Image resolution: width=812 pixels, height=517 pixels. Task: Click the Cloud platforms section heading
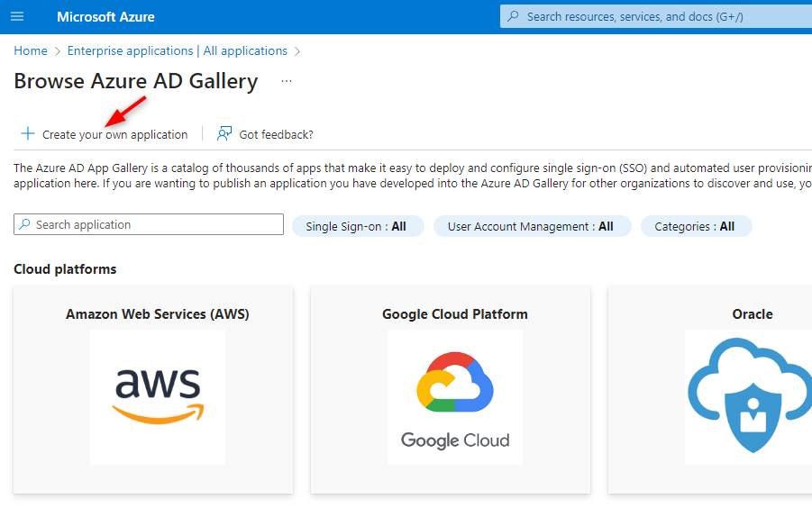point(65,269)
